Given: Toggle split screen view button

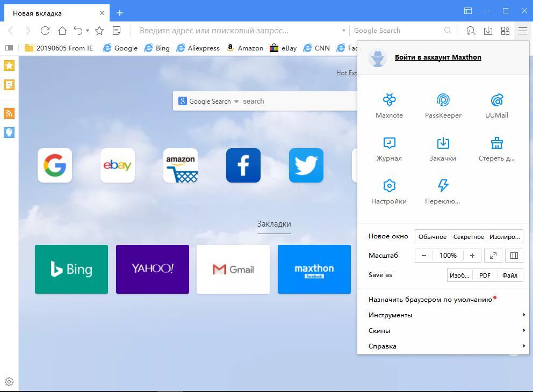Looking at the screenshot, I should [x=514, y=256].
